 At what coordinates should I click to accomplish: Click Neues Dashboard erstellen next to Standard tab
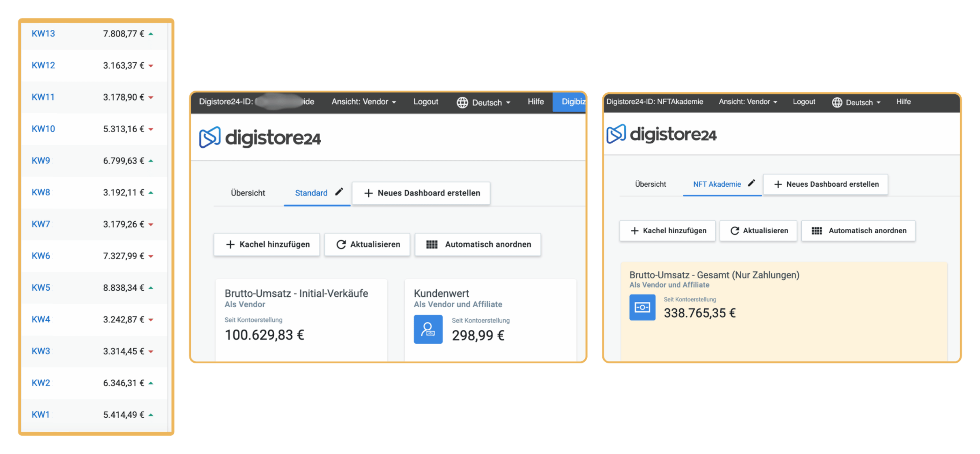421,193
